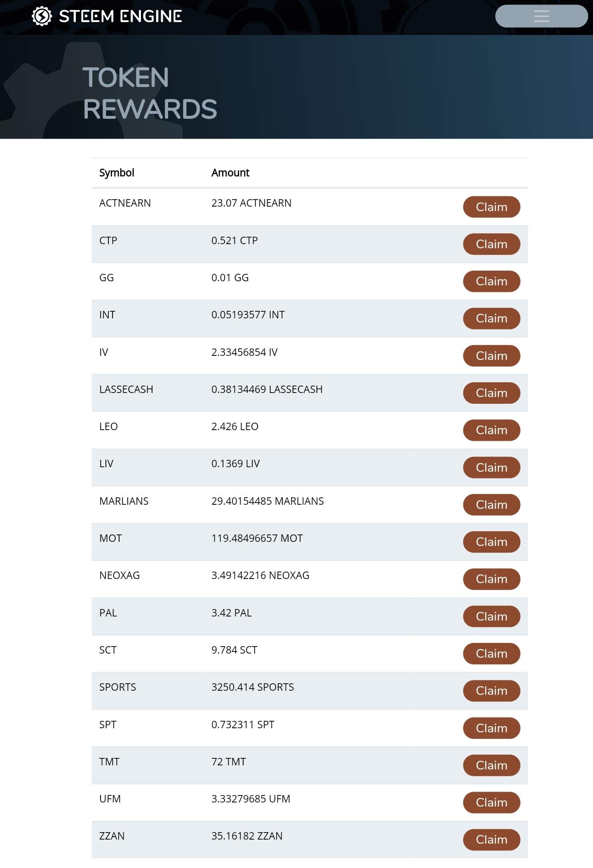Click the Steem Engine gear logo icon
593x868 pixels.
coord(42,16)
